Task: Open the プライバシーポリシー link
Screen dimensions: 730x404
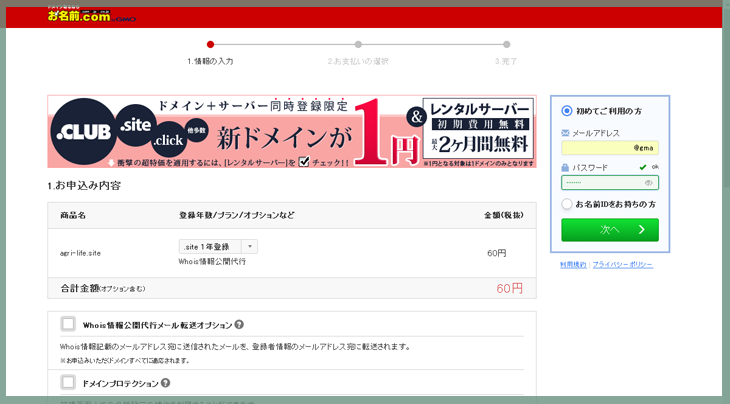Action: point(622,265)
